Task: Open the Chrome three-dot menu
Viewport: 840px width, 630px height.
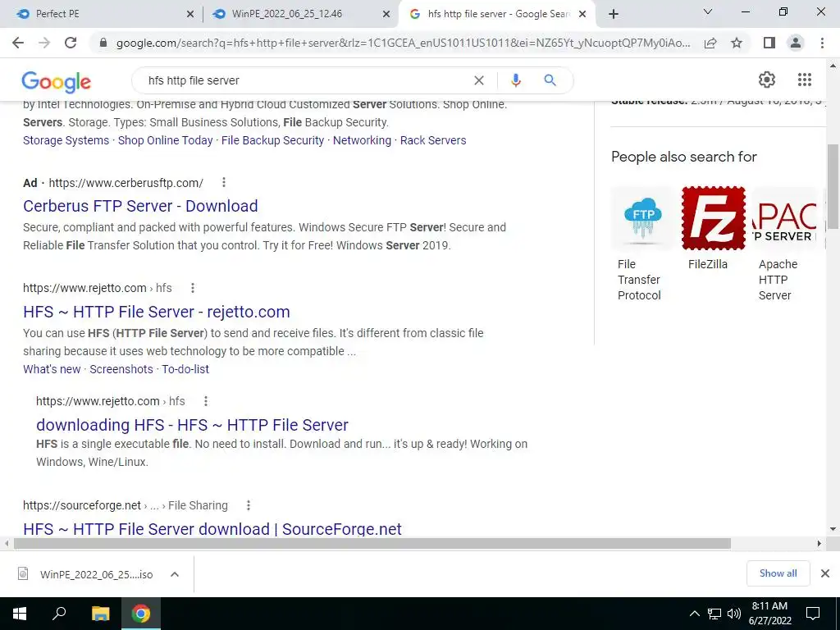Action: pyautogui.click(x=822, y=43)
